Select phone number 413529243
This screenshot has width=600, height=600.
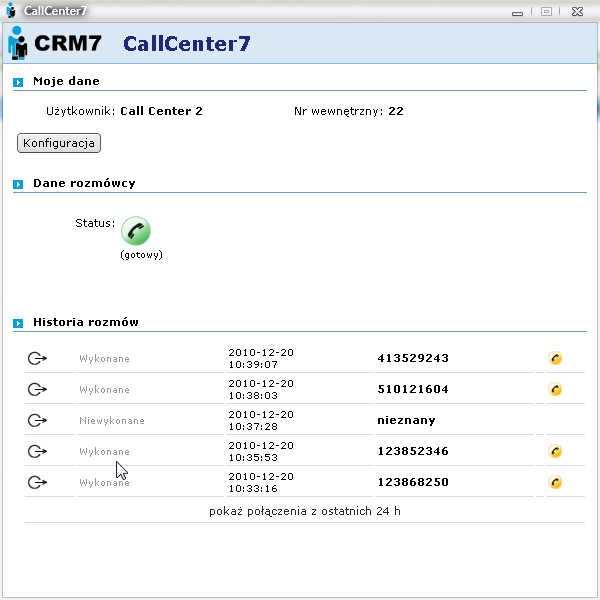[413, 358]
